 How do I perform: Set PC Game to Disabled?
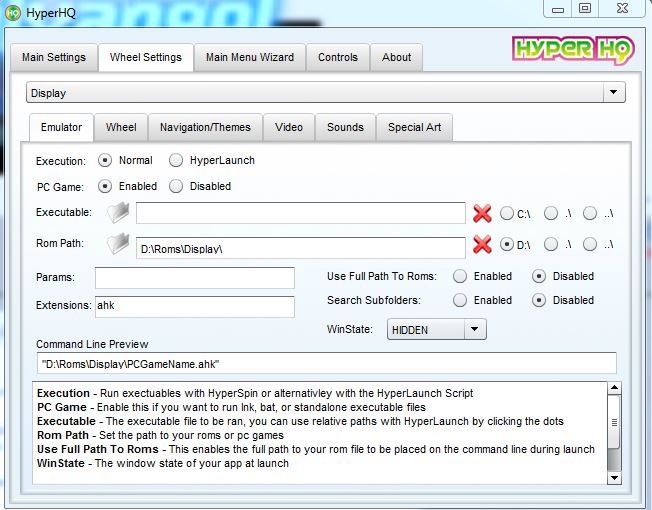[176, 186]
